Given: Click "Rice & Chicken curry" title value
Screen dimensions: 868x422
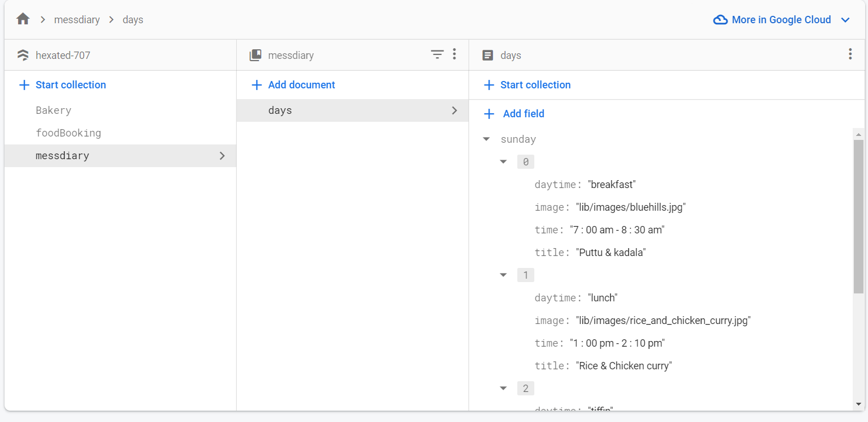Looking at the screenshot, I should tap(624, 366).
